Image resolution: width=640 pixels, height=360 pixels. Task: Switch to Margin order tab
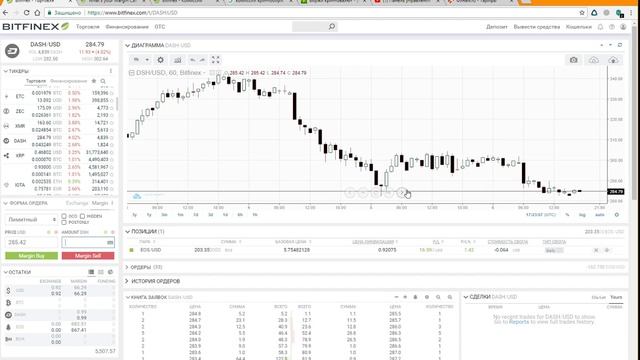coord(100,203)
